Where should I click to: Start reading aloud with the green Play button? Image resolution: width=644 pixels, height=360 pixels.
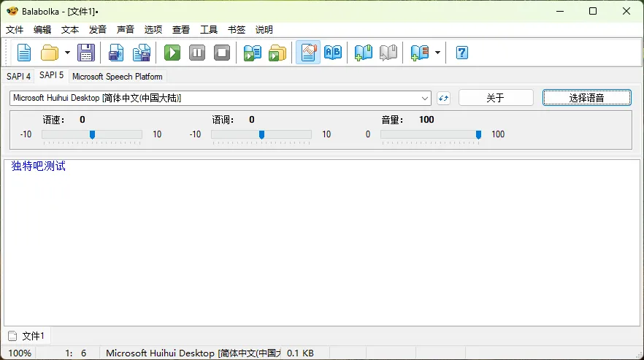pyautogui.click(x=172, y=53)
